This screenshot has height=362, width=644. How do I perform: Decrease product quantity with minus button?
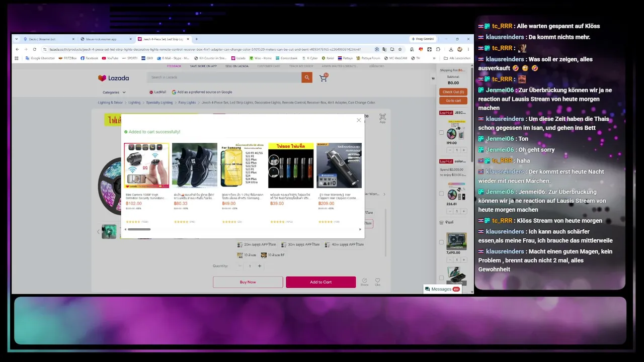pos(240,266)
